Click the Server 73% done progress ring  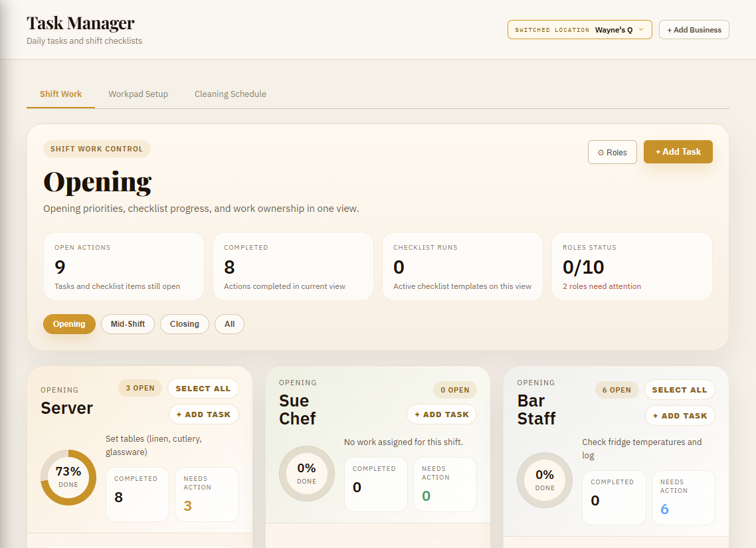[x=68, y=478]
